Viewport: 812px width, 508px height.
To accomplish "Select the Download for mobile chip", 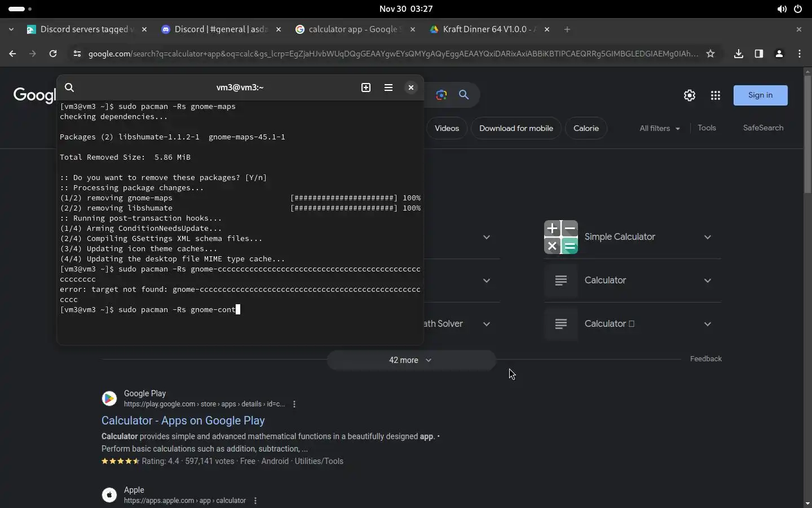I will [x=516, y=128].
